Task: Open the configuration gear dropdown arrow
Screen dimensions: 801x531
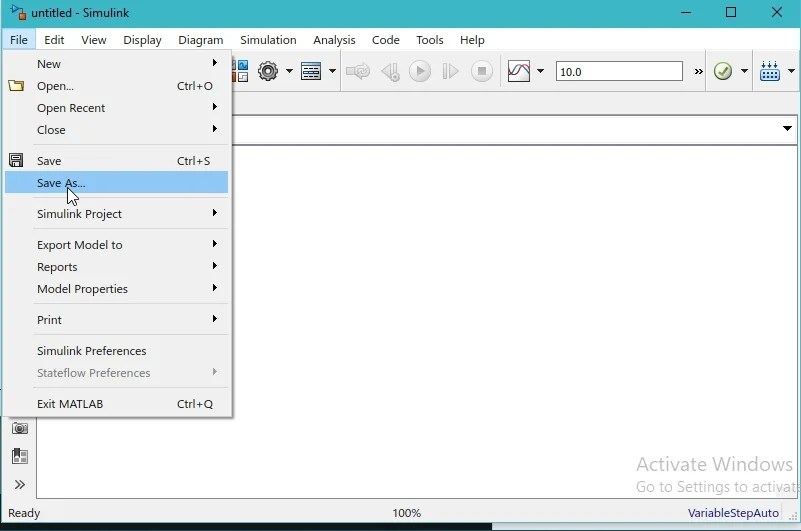Action: (289, 71)
